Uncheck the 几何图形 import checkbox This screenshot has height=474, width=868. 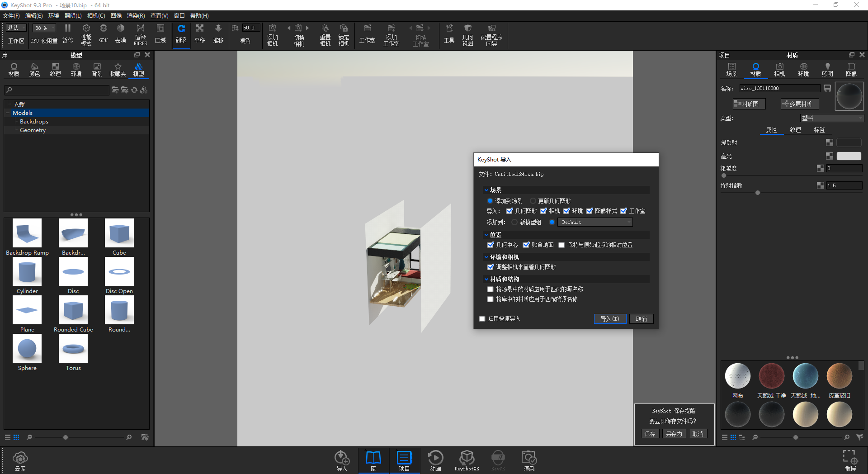click(x=509, y=211)
